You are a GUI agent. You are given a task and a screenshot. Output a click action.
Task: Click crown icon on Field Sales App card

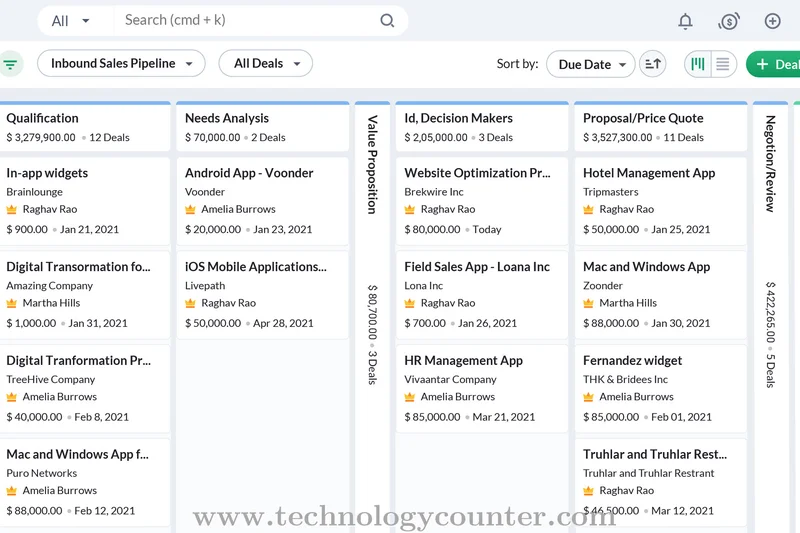(410, 303)
